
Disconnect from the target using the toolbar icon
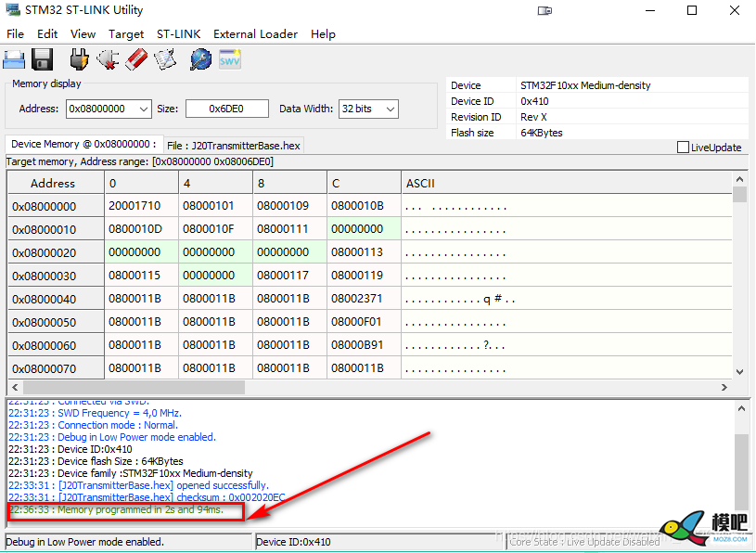point(108,59)
